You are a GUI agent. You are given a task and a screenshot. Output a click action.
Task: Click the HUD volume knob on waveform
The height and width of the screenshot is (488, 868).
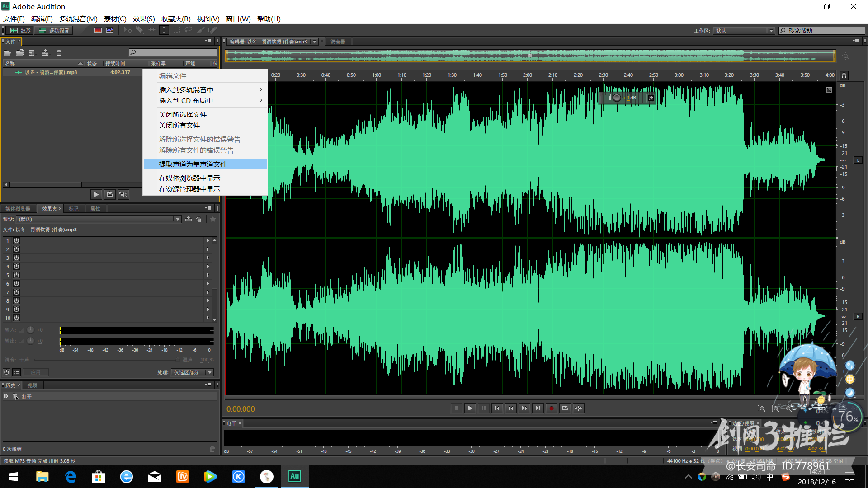(617, 98)
